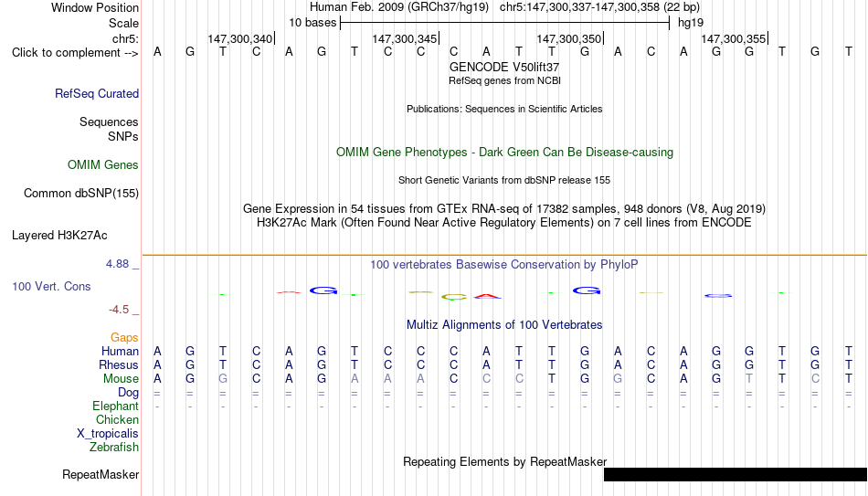Select the Gaps row label
Image resolution: width=868 pixels, height=496 pixels.
(124, 338)
